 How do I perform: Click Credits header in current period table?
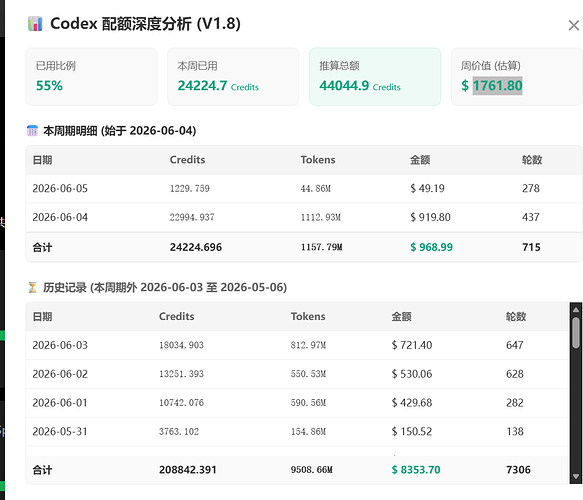[x=187, y=160]
